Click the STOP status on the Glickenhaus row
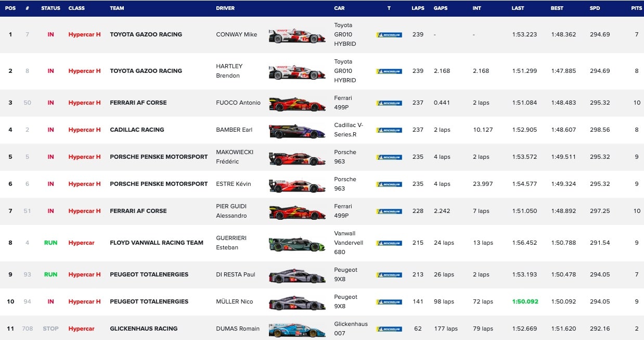This screenshot has width=644, height=340. 50,329
